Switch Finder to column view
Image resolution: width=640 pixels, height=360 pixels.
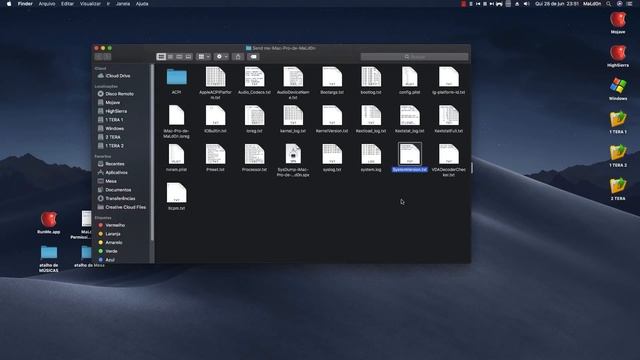click(179, 57)
